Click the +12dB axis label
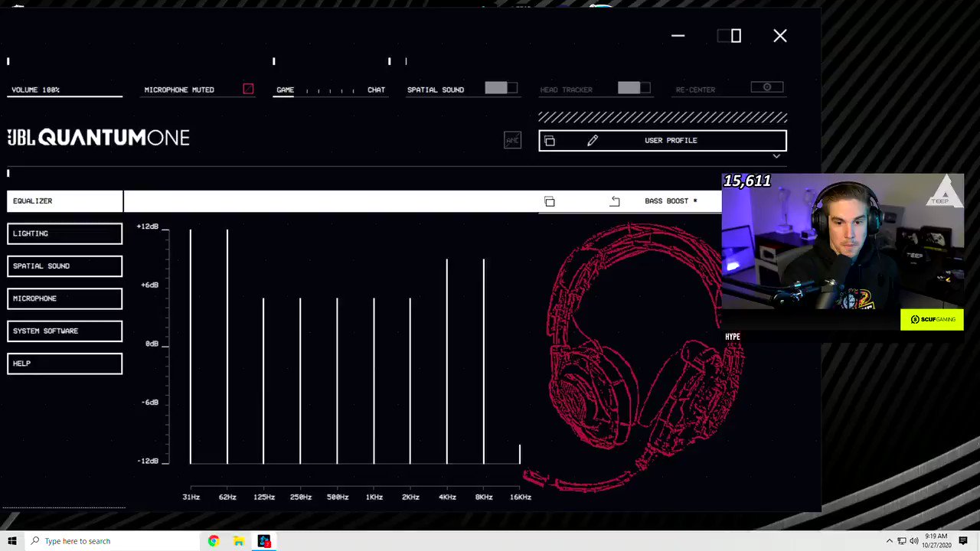Image resolution: width=980 pixels, height=551 pixels. 148,227
